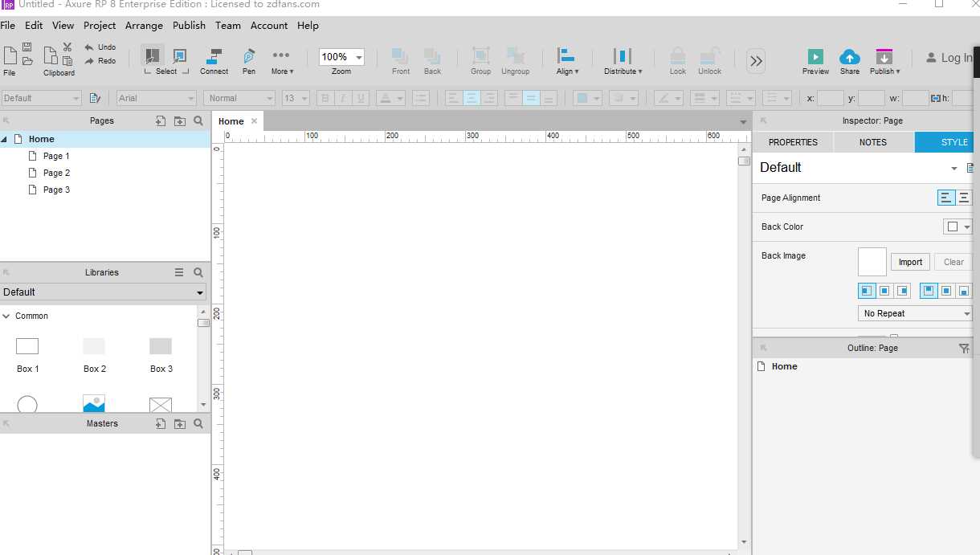This screenshot has width=980, height=555.
Task: Open the Team menu
Action: [228, 26]
